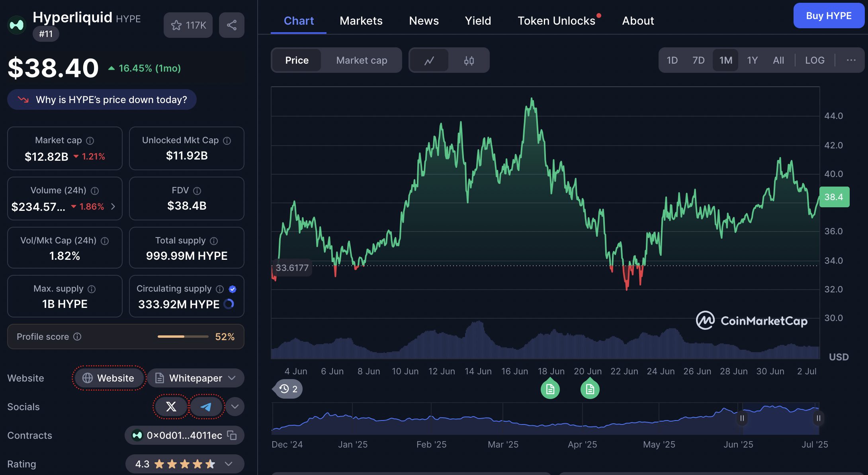Add HYPE to watchlist with the star button

(x=188, y=25)
